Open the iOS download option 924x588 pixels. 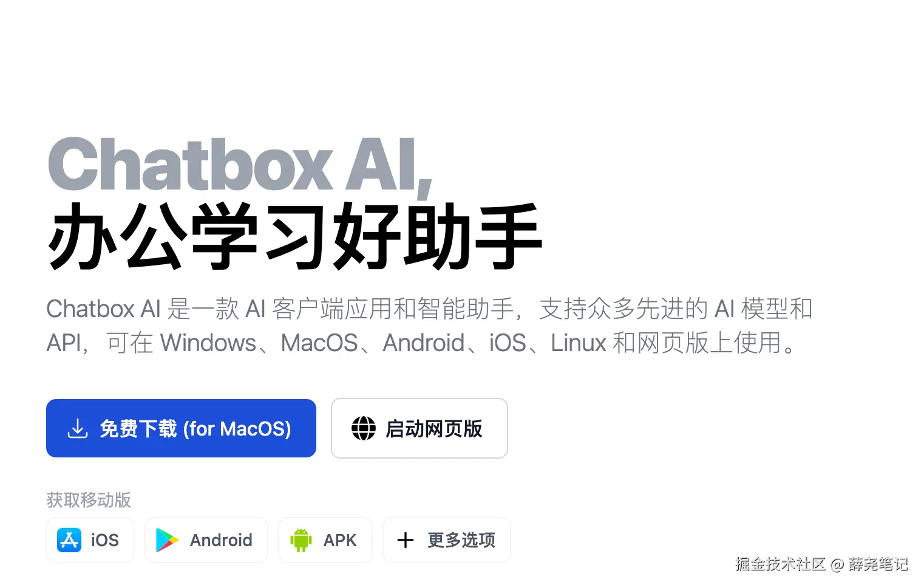point(90,540)
